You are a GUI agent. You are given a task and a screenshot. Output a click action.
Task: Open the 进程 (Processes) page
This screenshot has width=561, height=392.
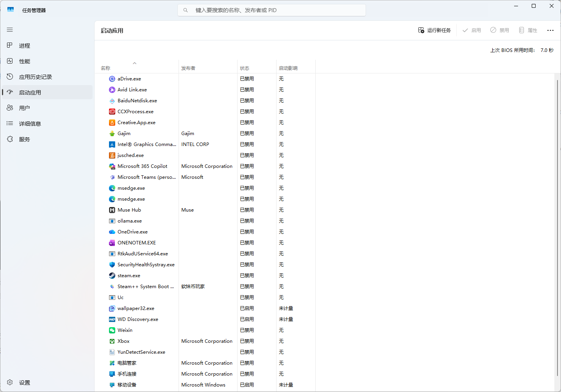pos(24,46)
